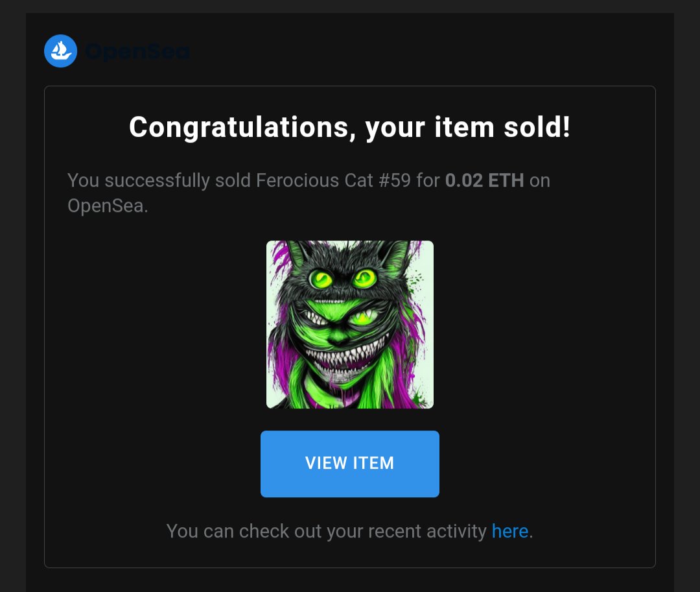This screenshot has width=700, height=592.
Task: Click the cat's right pointed ear
Action: click(397, 256)
